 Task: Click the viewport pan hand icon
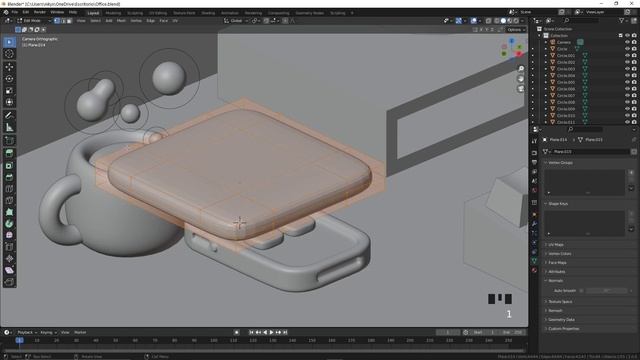click(x=521, y=78)
